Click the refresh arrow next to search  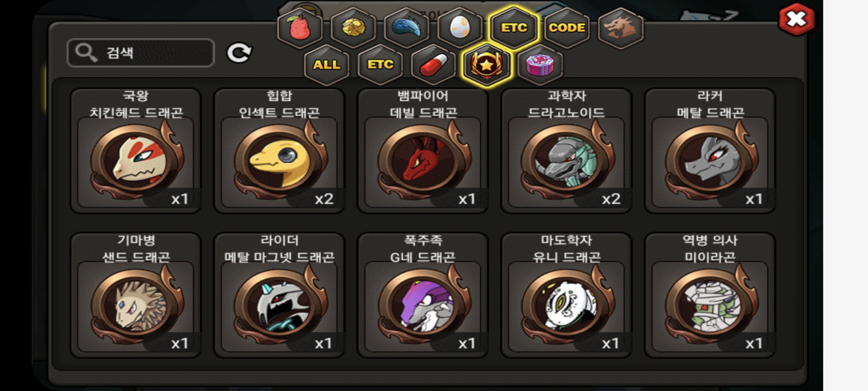239,53
